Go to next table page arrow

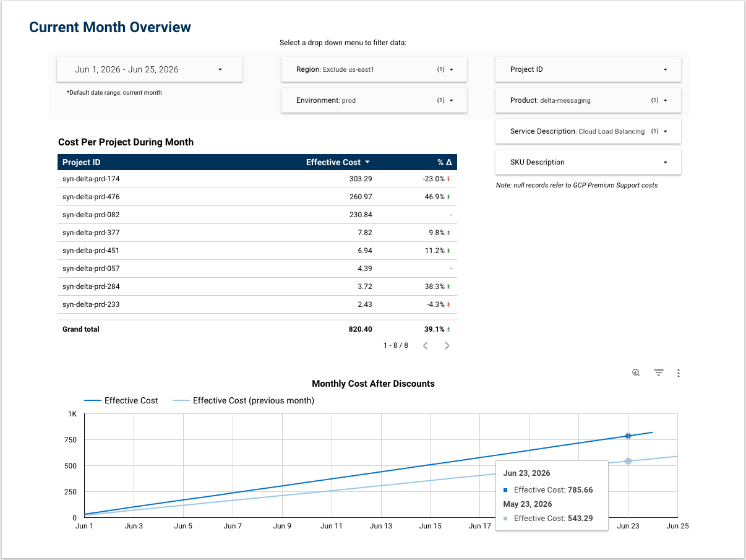[x=447, y=345]
